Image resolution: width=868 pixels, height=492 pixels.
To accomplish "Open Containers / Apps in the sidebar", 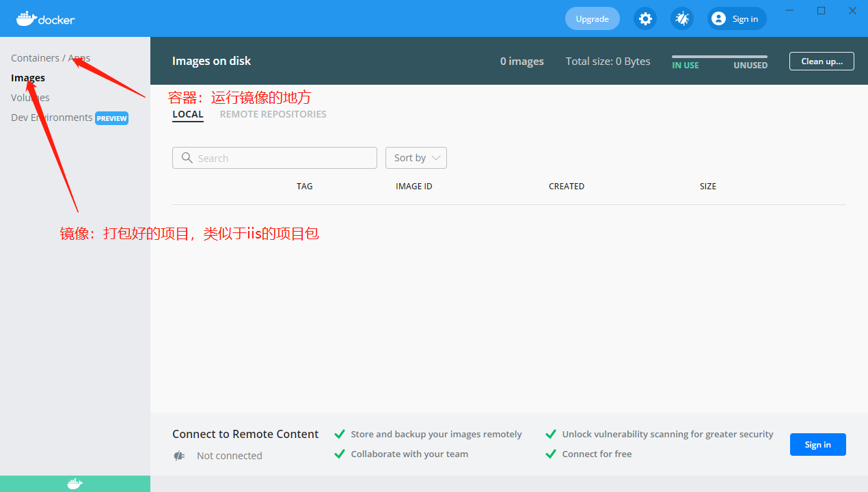I will [51, 58].
